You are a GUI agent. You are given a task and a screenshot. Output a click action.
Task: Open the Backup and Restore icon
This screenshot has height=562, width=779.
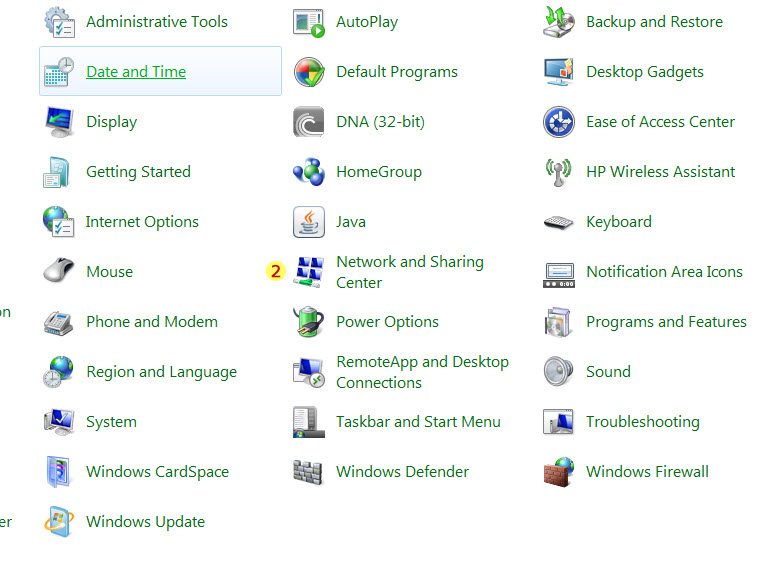pos(559,22)
